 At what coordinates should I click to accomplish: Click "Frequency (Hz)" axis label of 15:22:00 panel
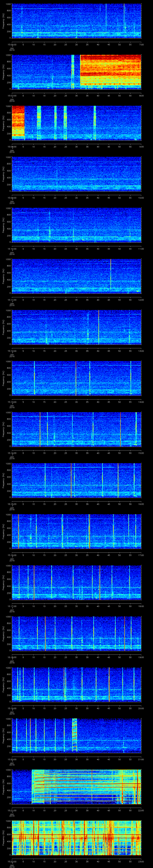(x=3, y=838)
